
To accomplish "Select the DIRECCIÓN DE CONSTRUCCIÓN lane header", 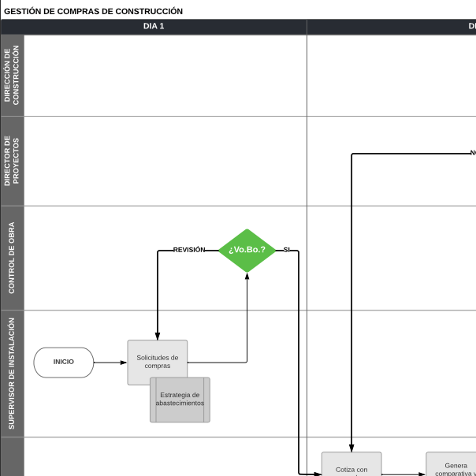I will click(12, 75).
